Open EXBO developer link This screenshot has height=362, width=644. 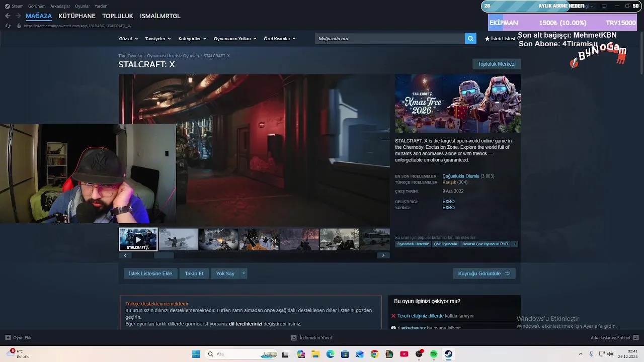(x=448, y=202)
